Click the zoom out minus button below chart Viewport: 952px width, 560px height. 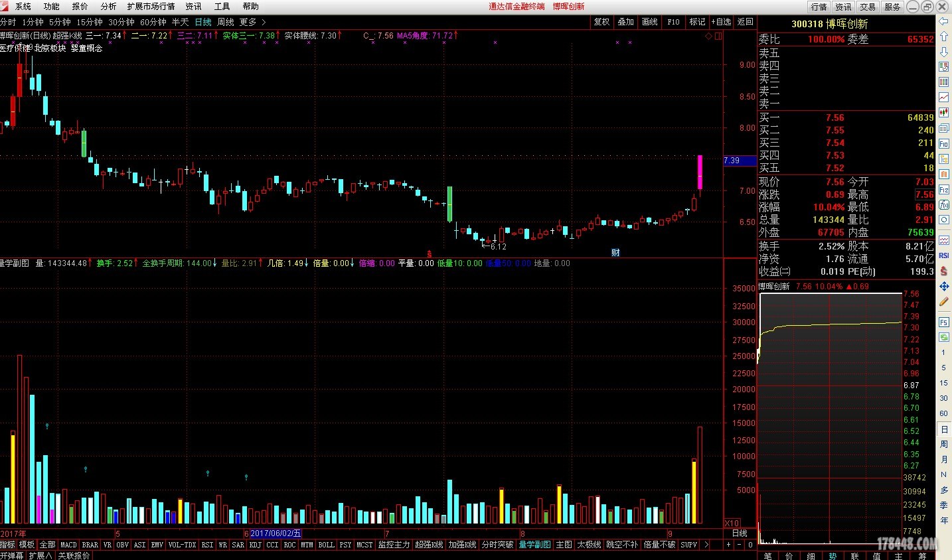pyautogui.click(x=740, y=545)
